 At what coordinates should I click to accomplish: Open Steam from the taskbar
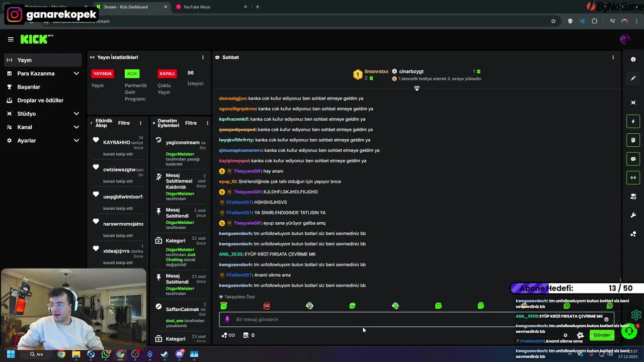click(x=165, y=354)
